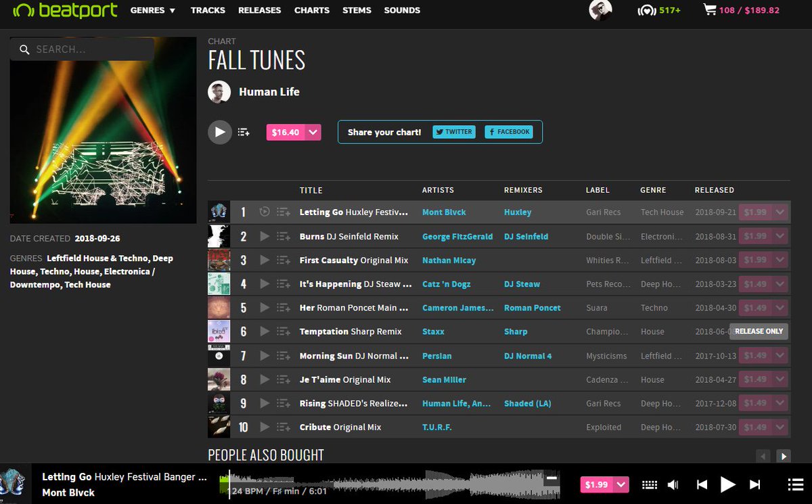Add Letting Go to queue
The height and width of the screenshot is (504, 812).
(284, 212)
